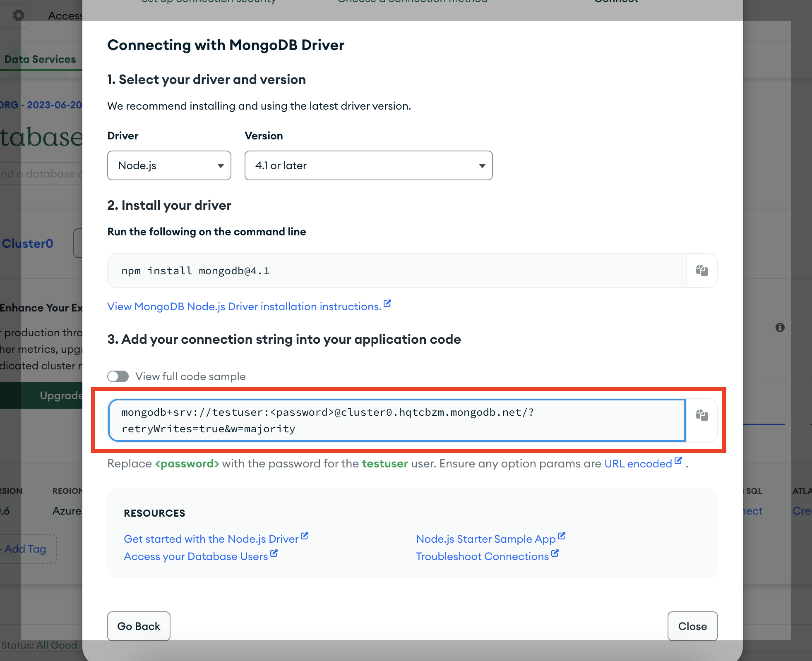
Task: Click external link icon beside URL encoded
Action: point(678,460)
